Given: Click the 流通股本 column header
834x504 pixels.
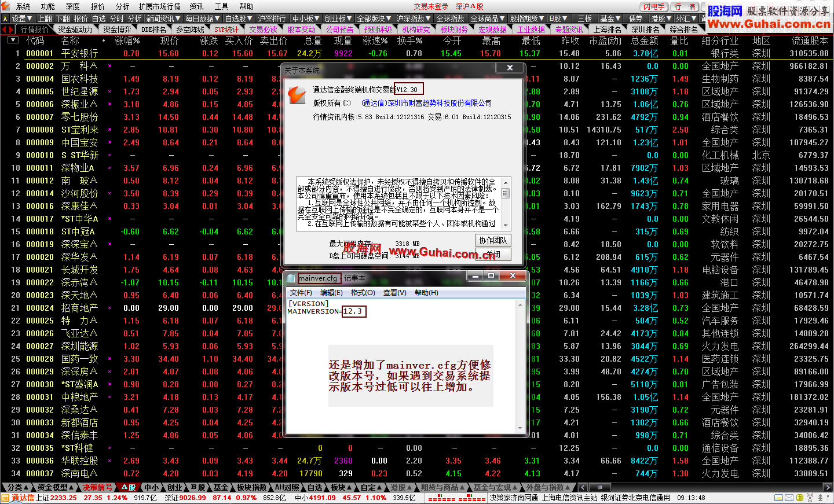Looking at the screenshot, I should 810,41.
